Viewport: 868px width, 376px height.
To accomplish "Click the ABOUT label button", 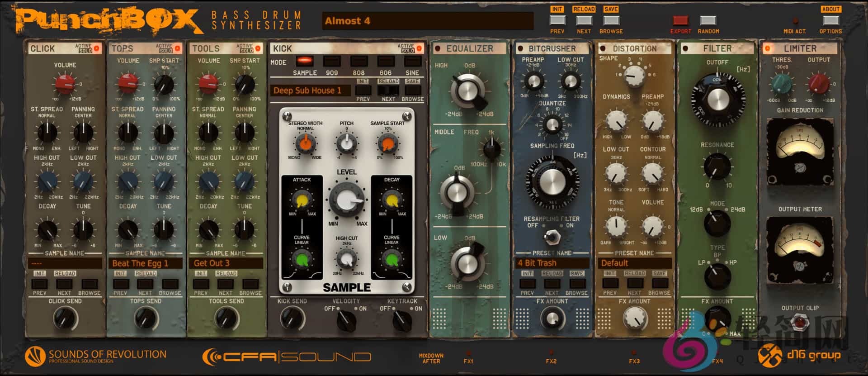I will [x=830, y=9].
